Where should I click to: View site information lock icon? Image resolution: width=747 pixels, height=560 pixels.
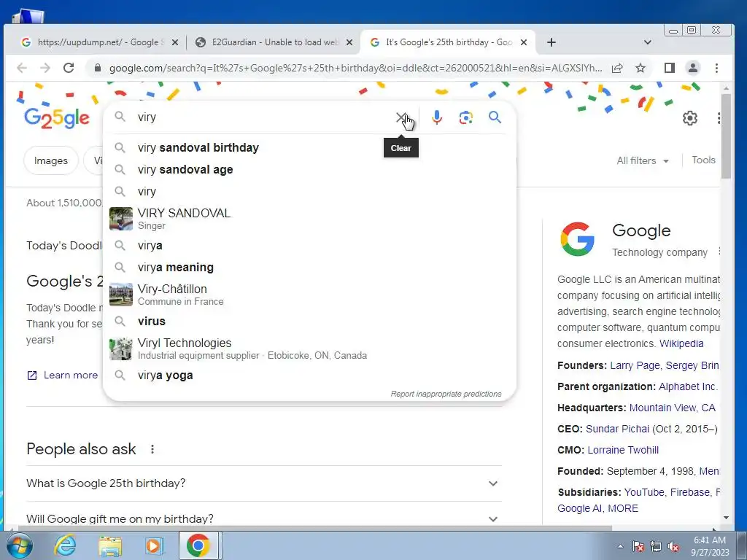[98, 68]
